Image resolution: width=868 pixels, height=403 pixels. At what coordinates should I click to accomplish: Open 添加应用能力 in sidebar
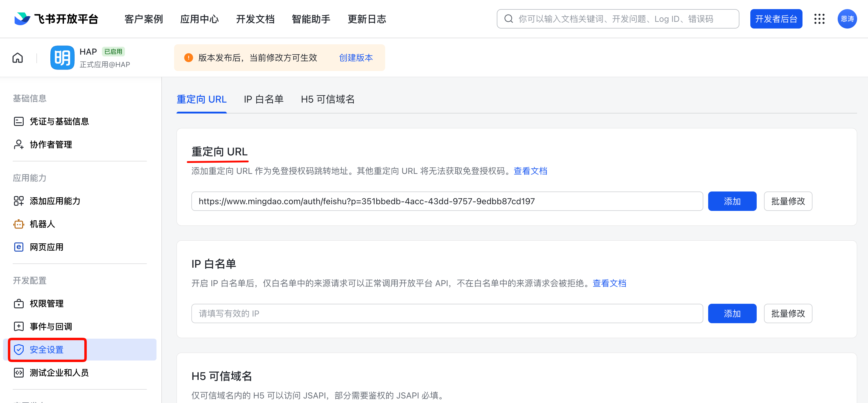(x=79, y=201)
